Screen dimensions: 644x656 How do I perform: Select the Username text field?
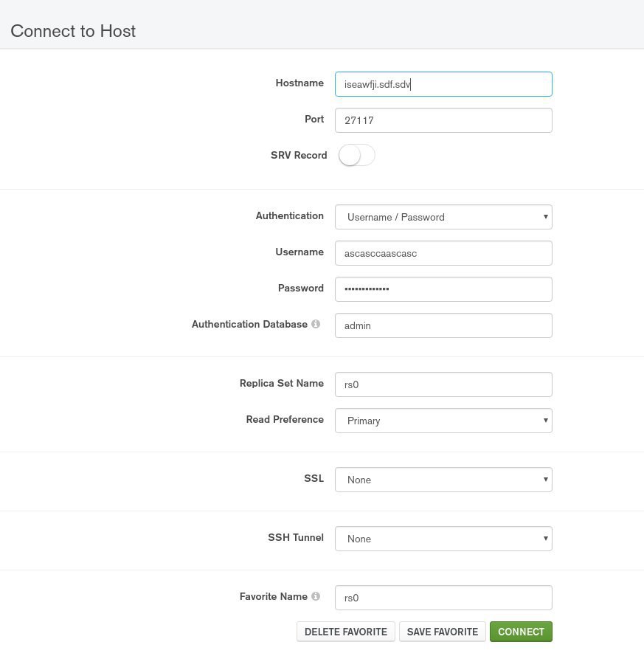point(443,253)
